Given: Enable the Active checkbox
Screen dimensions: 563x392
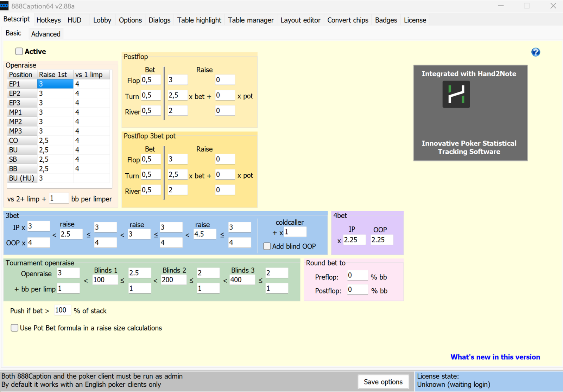Looking at the screenshot, I should [19, 51].
